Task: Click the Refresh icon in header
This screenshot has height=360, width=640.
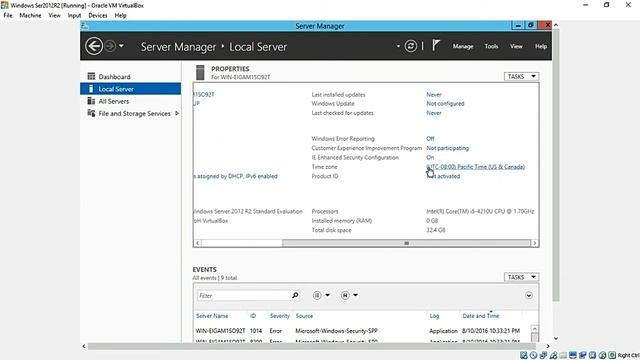Action: click(411, 46)
